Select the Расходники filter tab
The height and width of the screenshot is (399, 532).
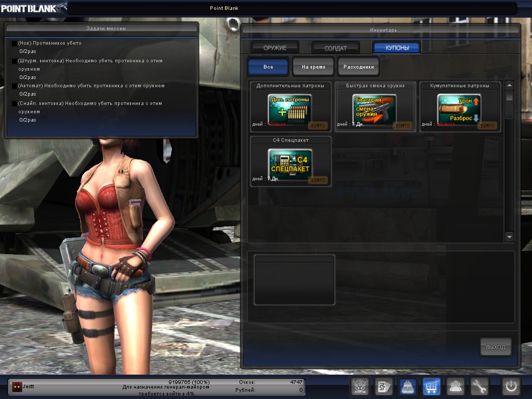pyautogui.click(x=358, y=67)
